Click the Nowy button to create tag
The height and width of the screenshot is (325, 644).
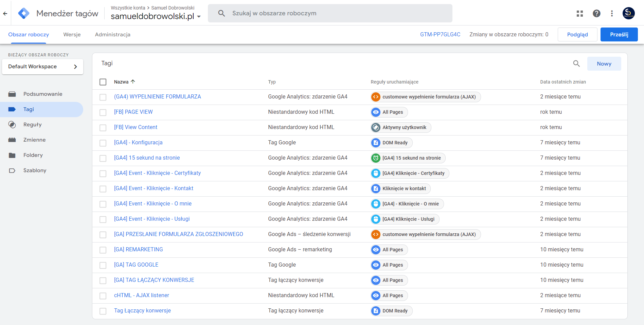pyautogui.click(x=604, y=64)
